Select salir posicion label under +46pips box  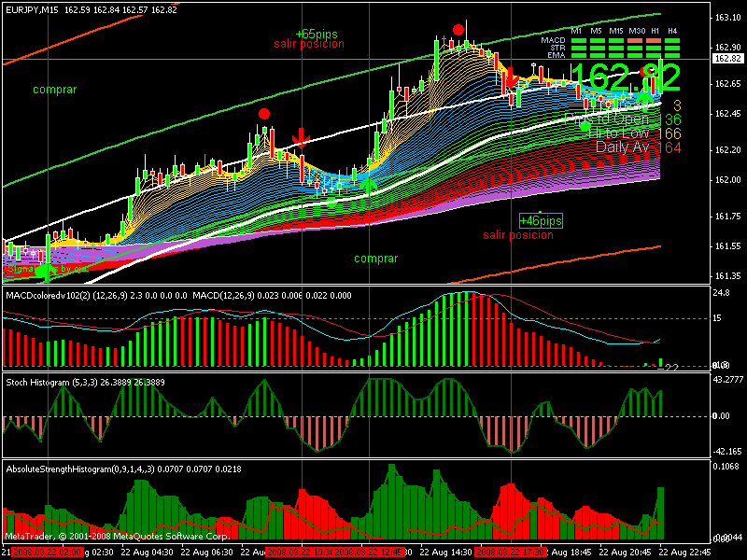(518, 235)
